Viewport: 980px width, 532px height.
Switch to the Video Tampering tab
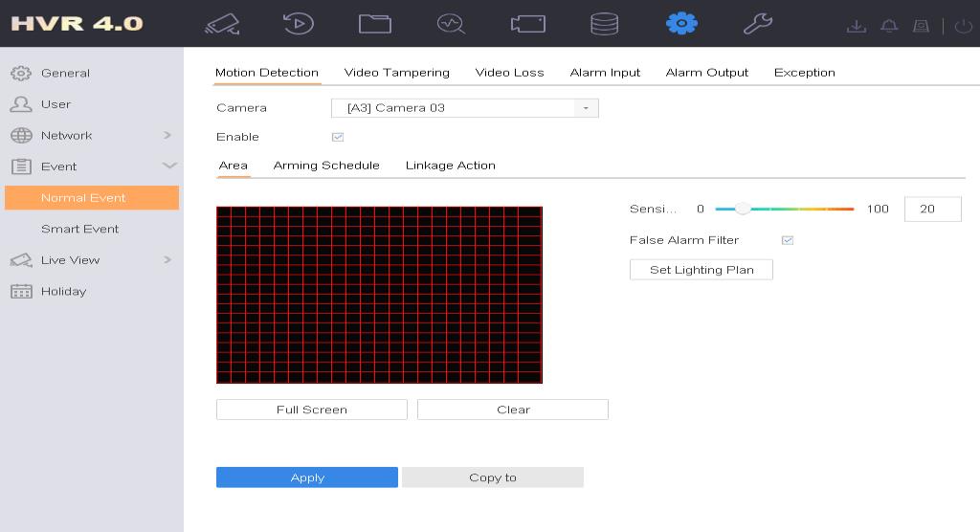point(396,73)
